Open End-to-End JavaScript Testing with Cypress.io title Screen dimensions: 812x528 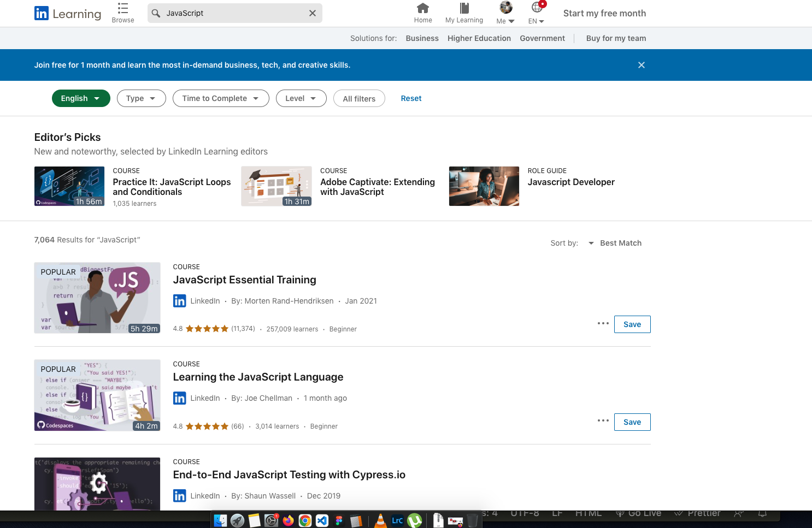click(289, 474)
